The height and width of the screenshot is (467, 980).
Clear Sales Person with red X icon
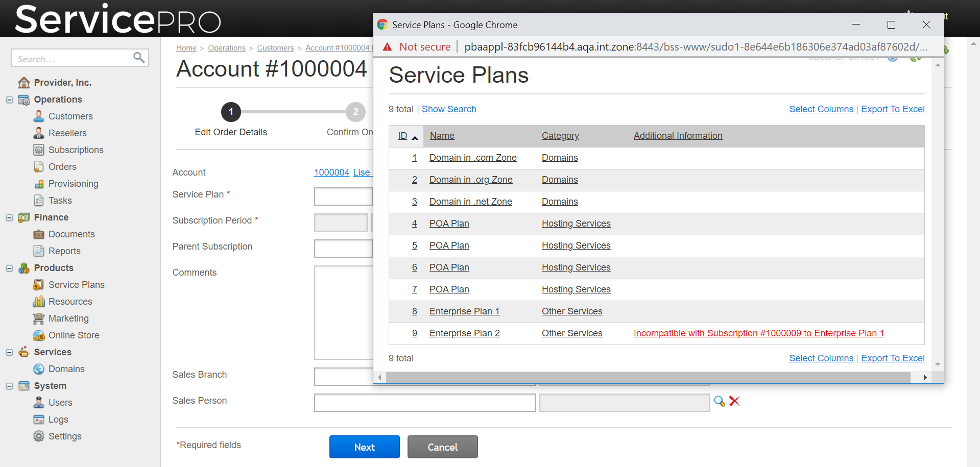coord(735,401)
